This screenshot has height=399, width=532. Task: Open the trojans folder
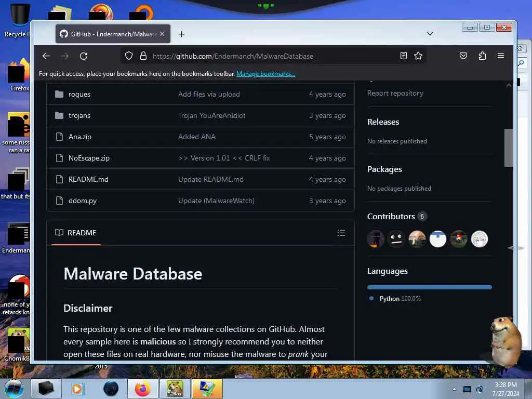point(79,116)
